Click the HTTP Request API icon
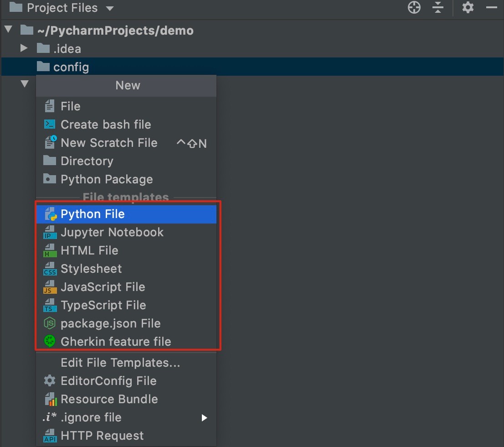Image resolution: width=504 pixels, height=447 pixels. pos(50,436)
